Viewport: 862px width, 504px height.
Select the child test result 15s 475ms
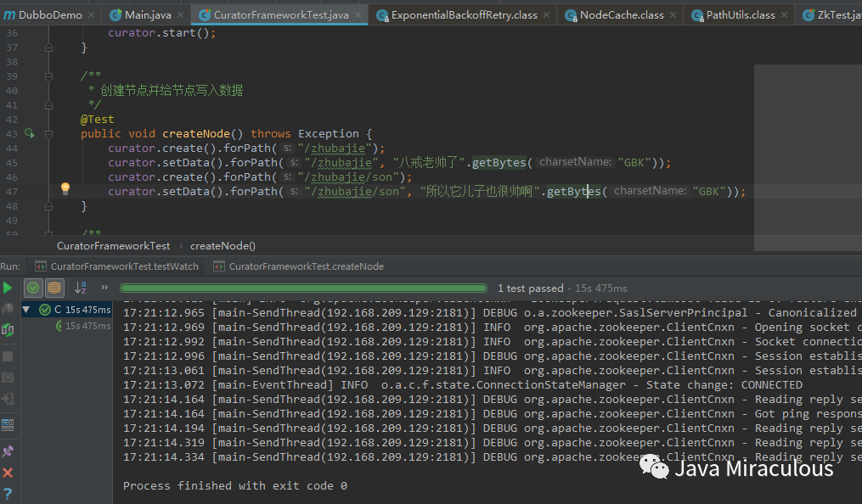[x=83, y=326]
